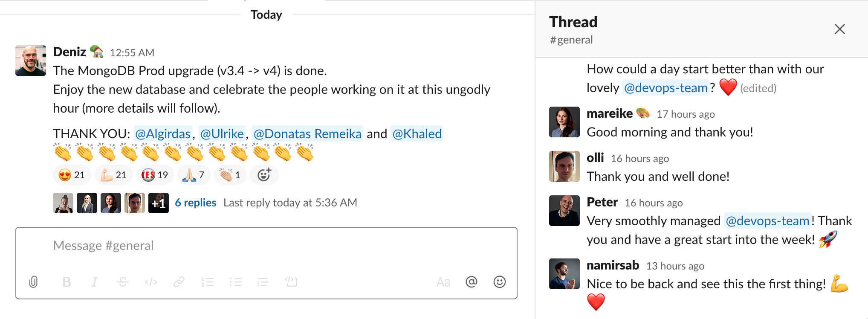This screenshot has width=868, height=319.
Task: Insert a link using the link icon
Action: coord(179,282)
